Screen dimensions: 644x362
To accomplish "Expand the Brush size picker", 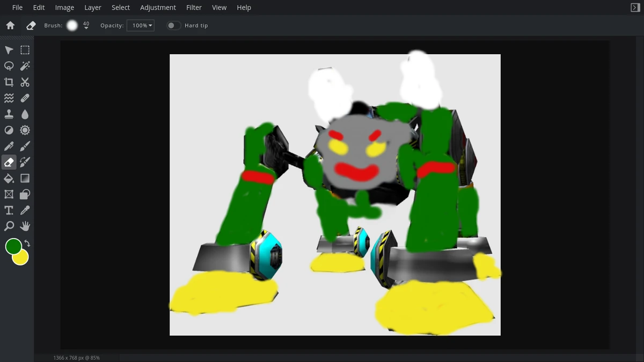I will (72, 25).
